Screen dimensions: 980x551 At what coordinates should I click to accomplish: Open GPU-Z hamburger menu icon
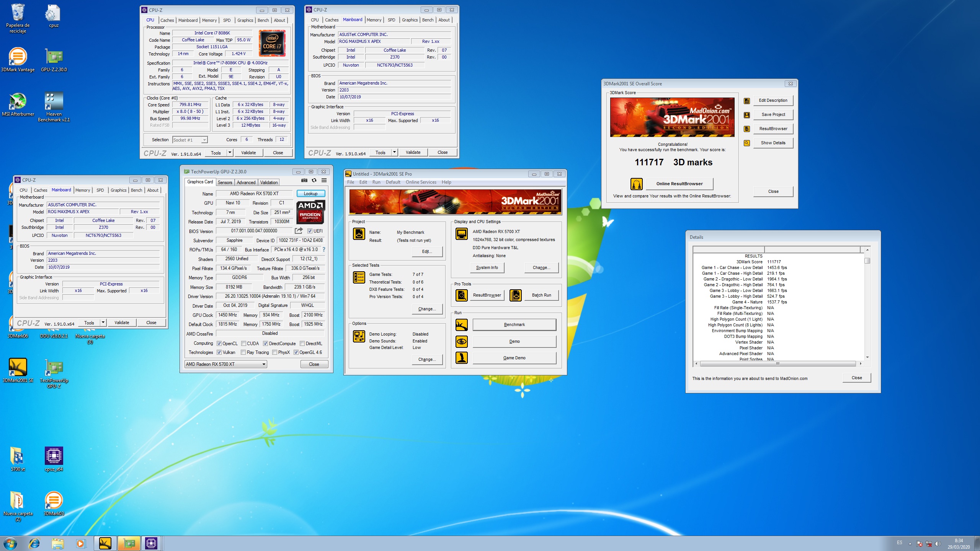tap(324, 180)
